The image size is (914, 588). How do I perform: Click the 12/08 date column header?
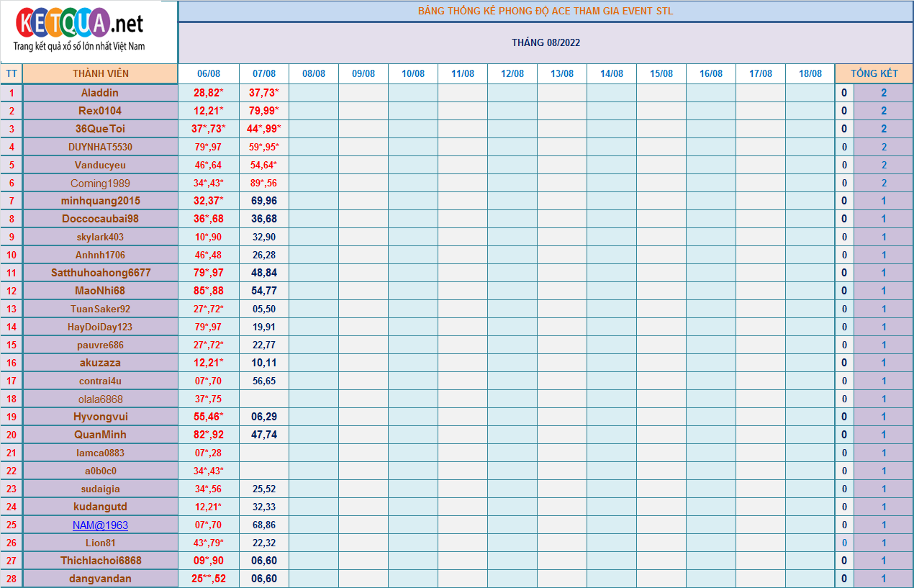click(x=512, y=73)
